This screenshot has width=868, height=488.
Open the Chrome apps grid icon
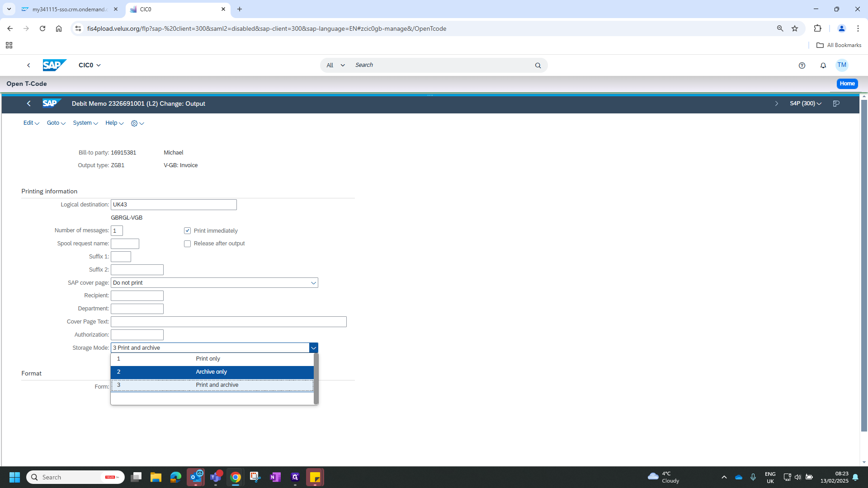click(9, 45)
